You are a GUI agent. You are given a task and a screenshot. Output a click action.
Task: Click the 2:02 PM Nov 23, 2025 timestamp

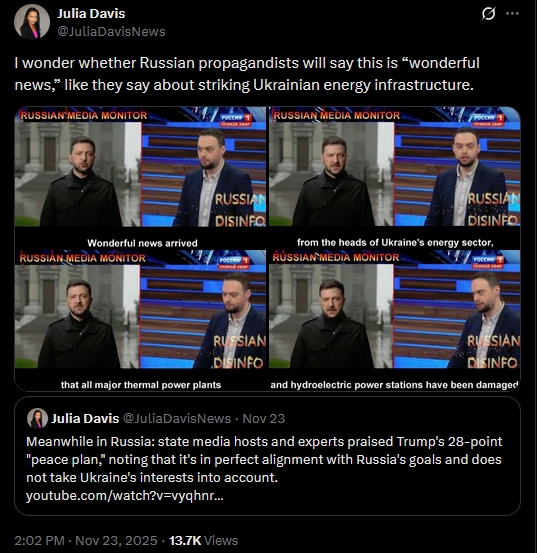click(x=86, y=540)
